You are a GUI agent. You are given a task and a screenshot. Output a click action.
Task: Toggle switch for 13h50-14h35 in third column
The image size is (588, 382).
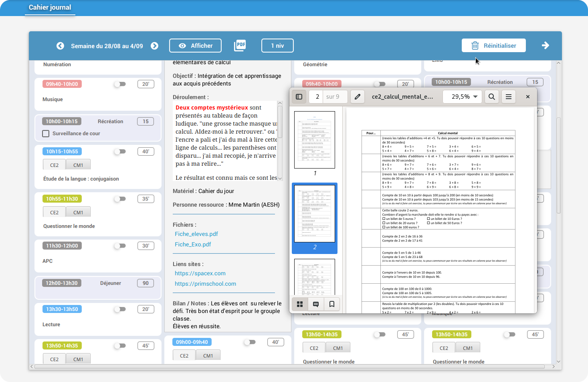click(x=380, y=334)
